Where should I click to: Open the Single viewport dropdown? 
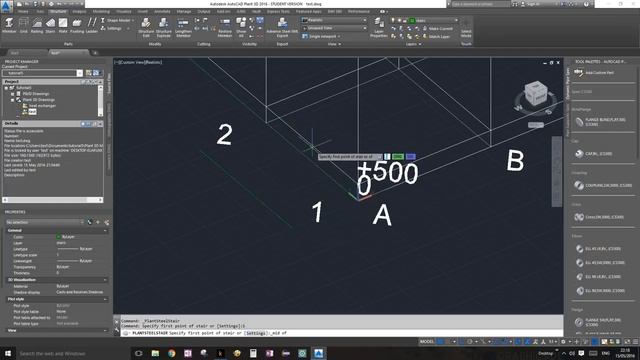[322, 36]
